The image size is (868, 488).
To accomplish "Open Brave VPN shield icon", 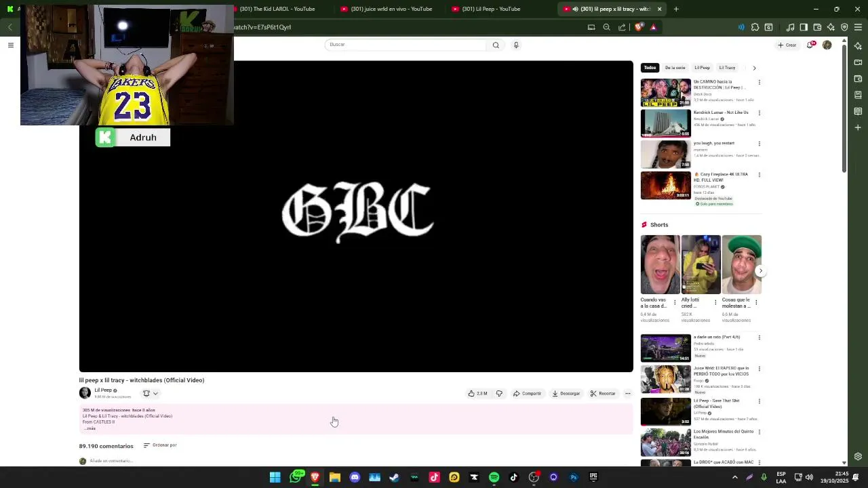I will 844,27.
